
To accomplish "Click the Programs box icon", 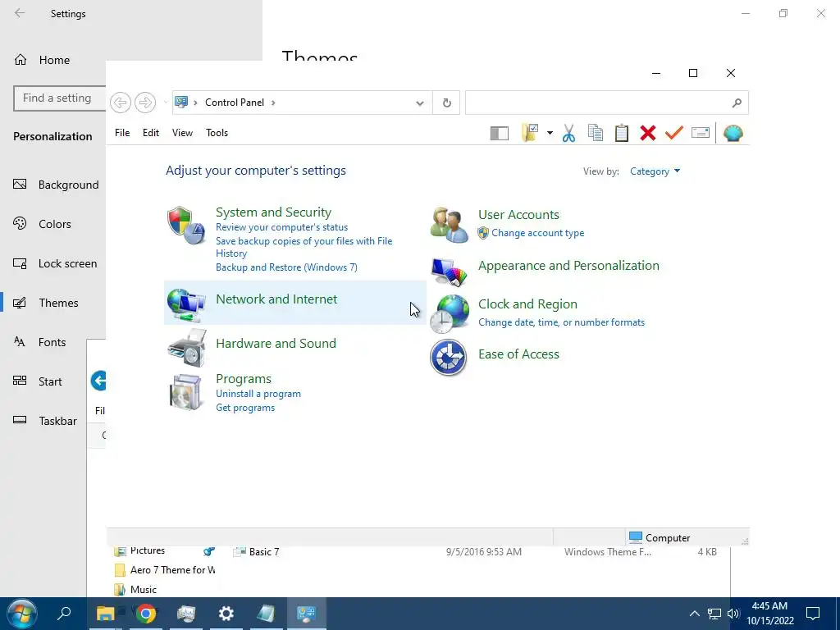I will 185,392.
